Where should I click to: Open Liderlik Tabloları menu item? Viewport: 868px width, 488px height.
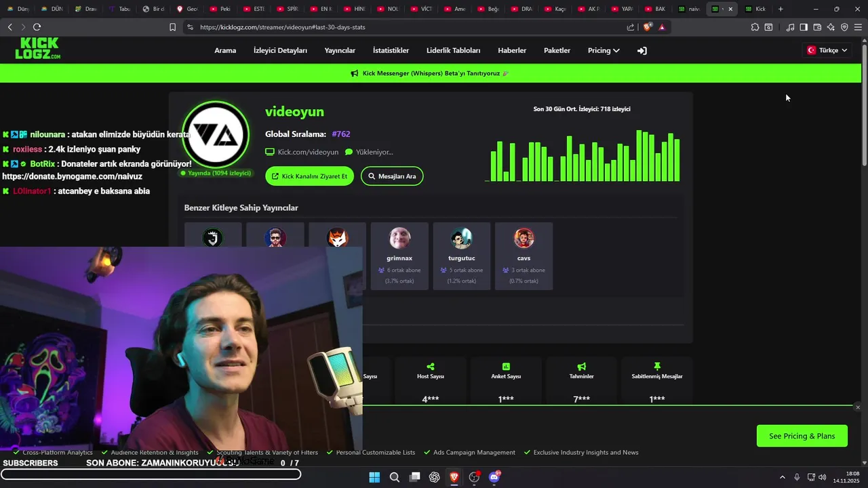point(453,51)
